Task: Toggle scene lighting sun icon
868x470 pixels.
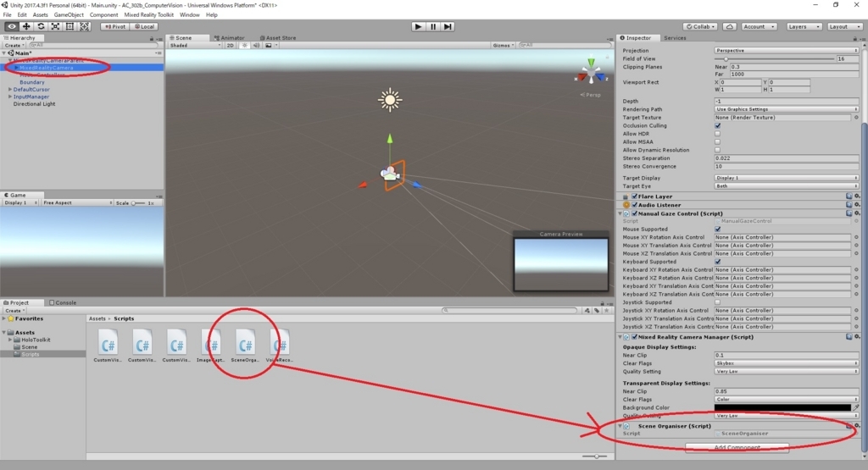Action: tap(245, 46)
